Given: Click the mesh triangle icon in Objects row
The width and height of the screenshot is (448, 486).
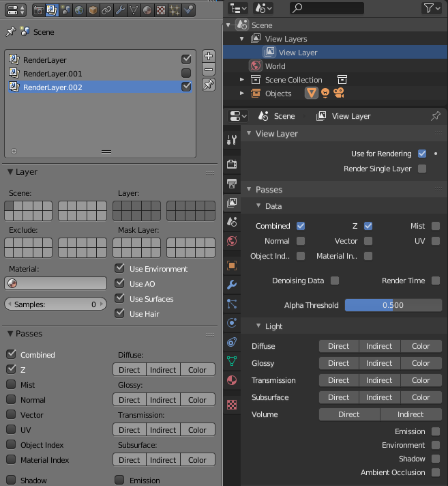Looking at the screenshot, I should pyautogui.click(x=312, y=93).
